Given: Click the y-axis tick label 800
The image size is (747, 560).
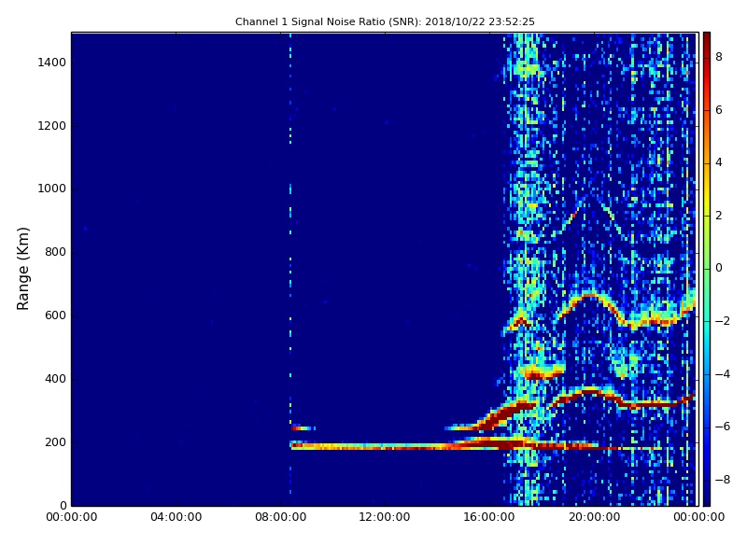Looking at the screenshot, I should tap(55, 252).
